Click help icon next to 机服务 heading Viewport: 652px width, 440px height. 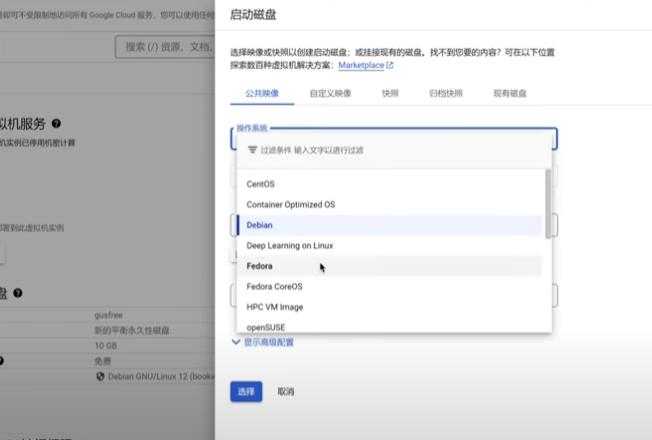(56, 124)
